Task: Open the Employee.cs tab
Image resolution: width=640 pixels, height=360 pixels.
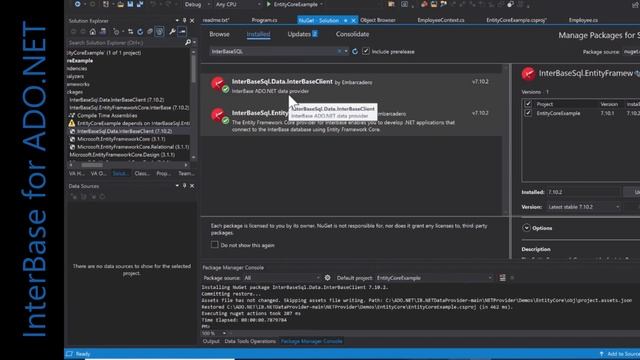Action: 583,20
